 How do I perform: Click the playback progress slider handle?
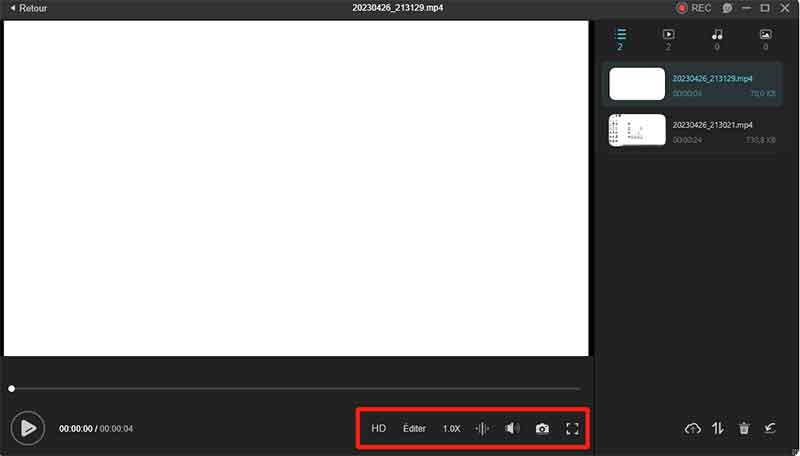point(12,389)
